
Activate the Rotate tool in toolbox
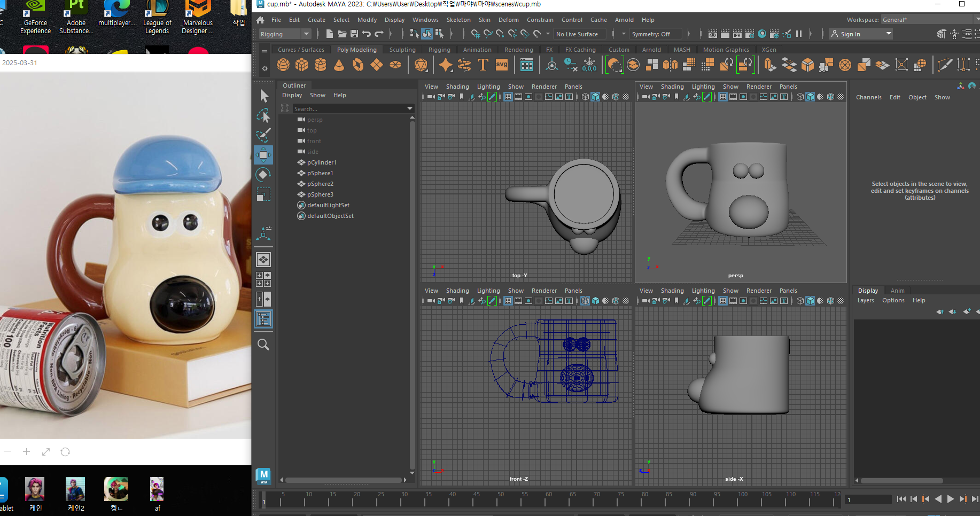pos(263,175)
